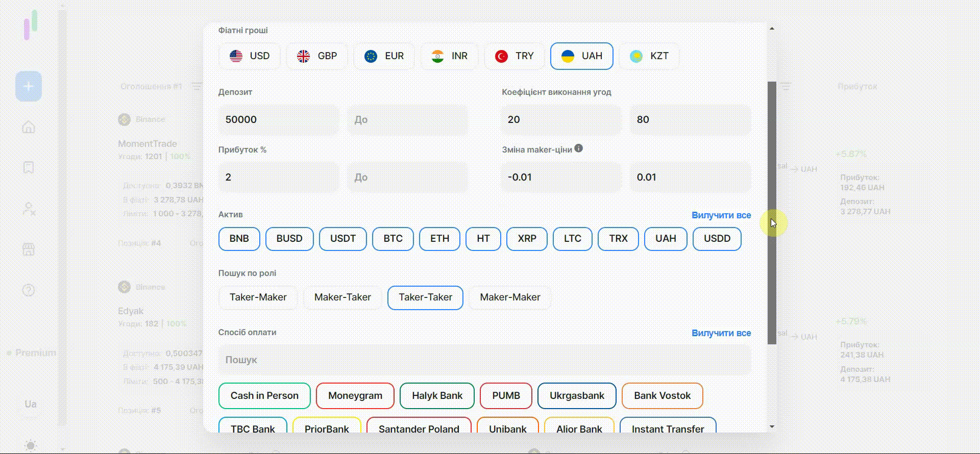Open the home icon in sidebar

(29, 127)
